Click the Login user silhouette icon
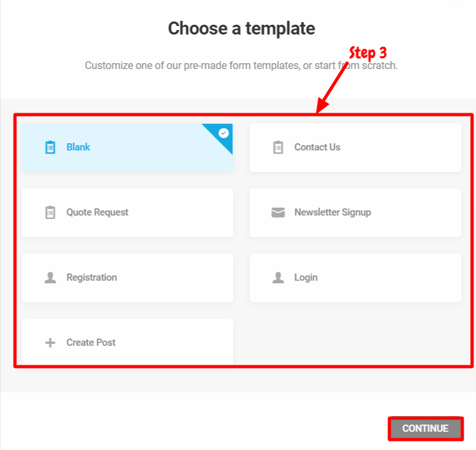Viewport: 476px width, 450px height. [x=278, y=277]
